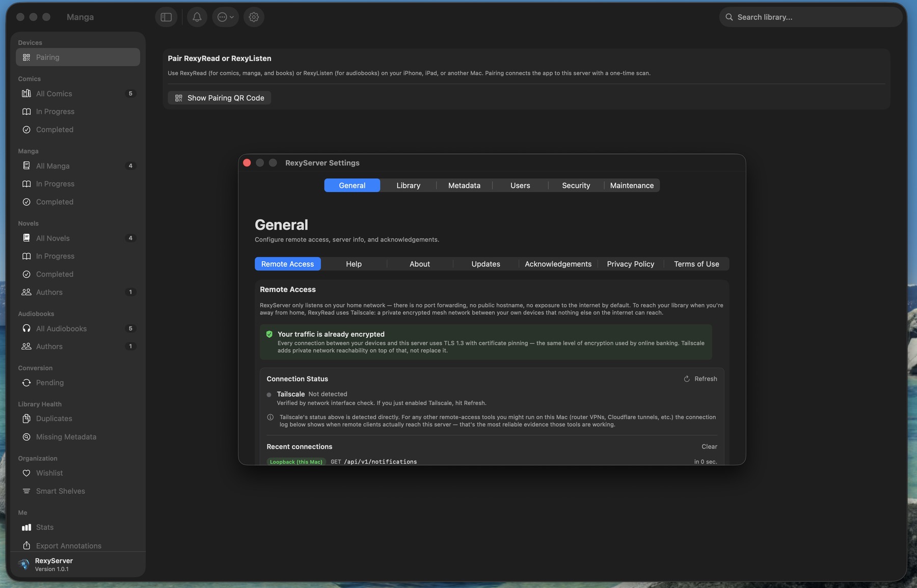The height and width of the screenshot is (588, 917).
Task: Select the Privacy Policy sub-tab
Action: tap(631, 264)
